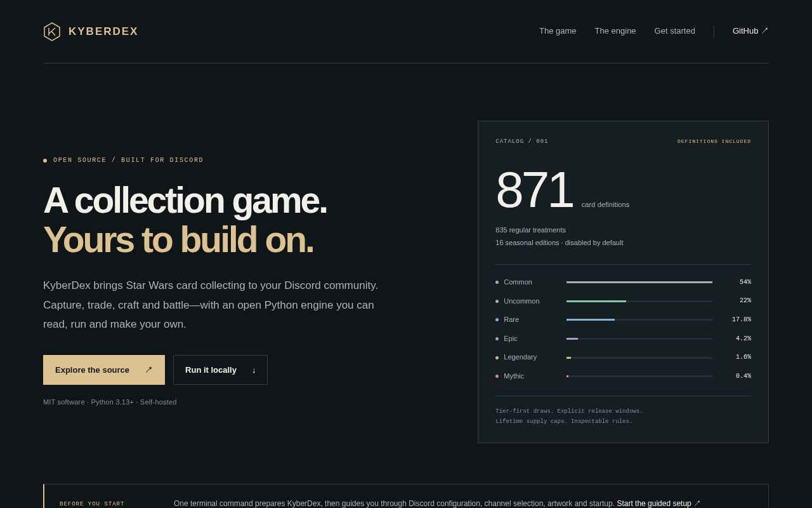This screenshot has height=508, width=812.
Task: Open The game nav link
Action: click(x=558, y=31)
